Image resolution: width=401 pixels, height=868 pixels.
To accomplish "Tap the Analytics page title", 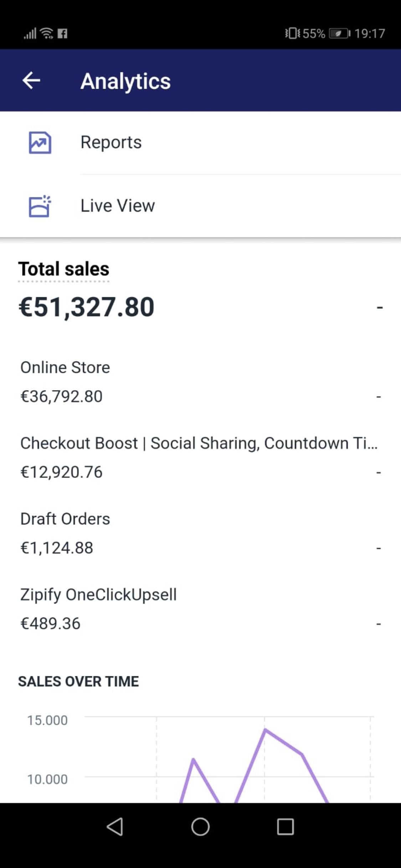I will [x=125, y=81].
